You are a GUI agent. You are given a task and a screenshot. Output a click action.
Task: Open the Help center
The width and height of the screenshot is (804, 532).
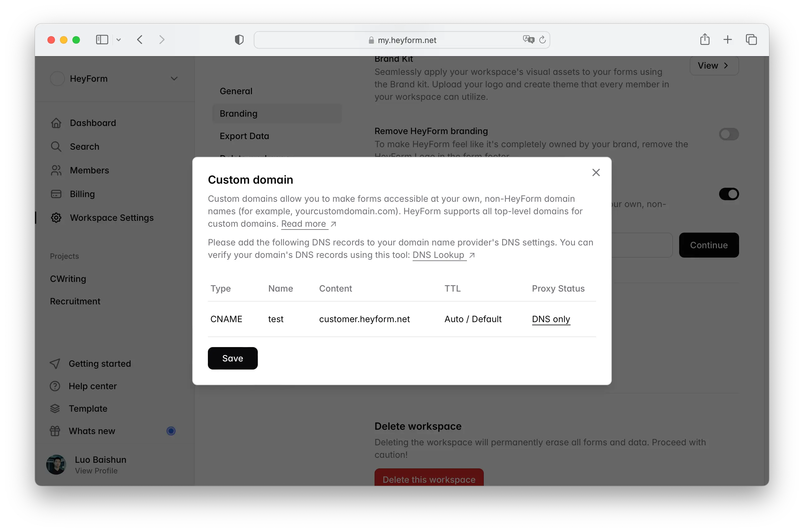[x=92, y=386]
